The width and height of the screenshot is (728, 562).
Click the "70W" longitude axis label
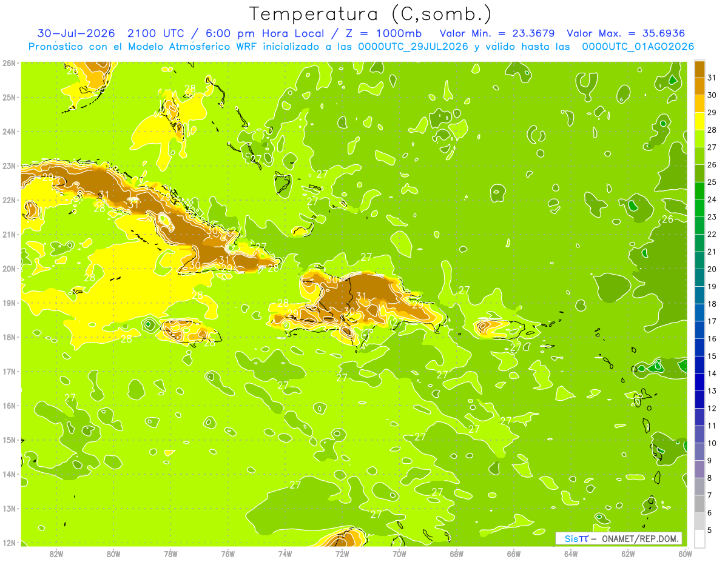(x=399, y=554)
